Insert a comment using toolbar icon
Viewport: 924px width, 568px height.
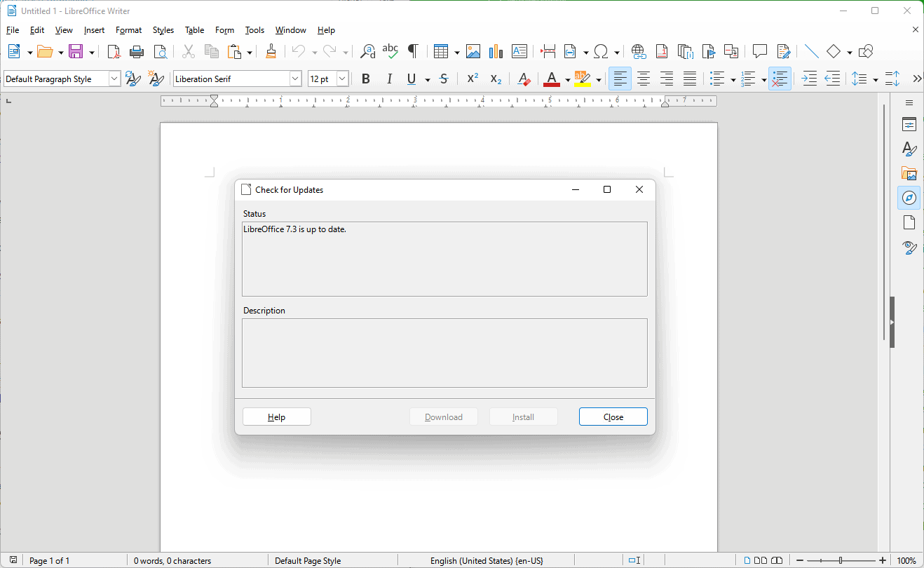[x=759, y=51]
